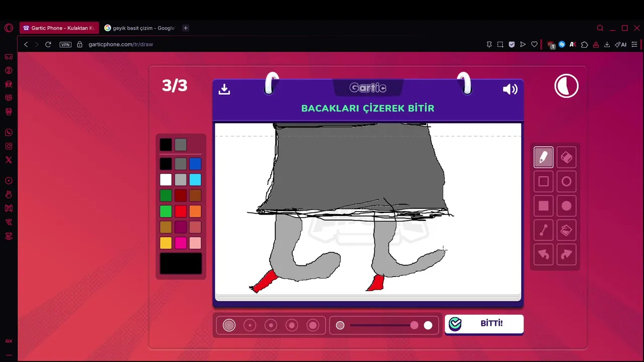
Task: Open the extensions puzzle icon
Action: 584,44
